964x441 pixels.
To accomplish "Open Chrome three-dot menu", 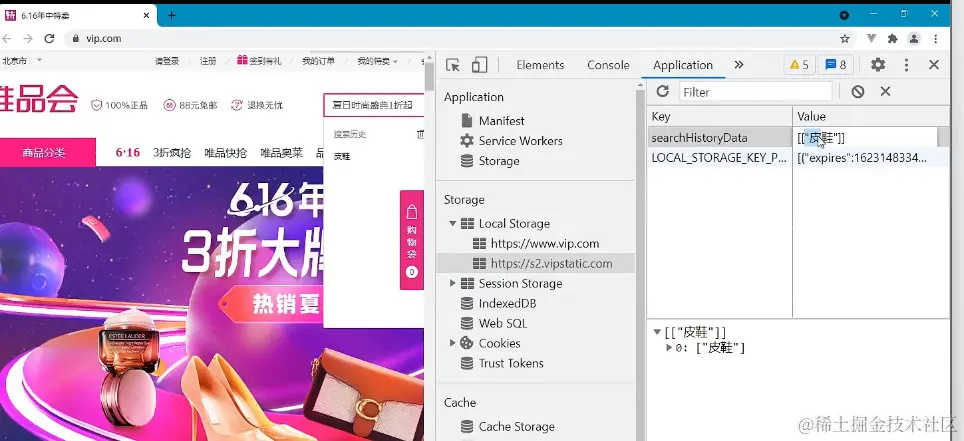I will (x=936, y=38).
